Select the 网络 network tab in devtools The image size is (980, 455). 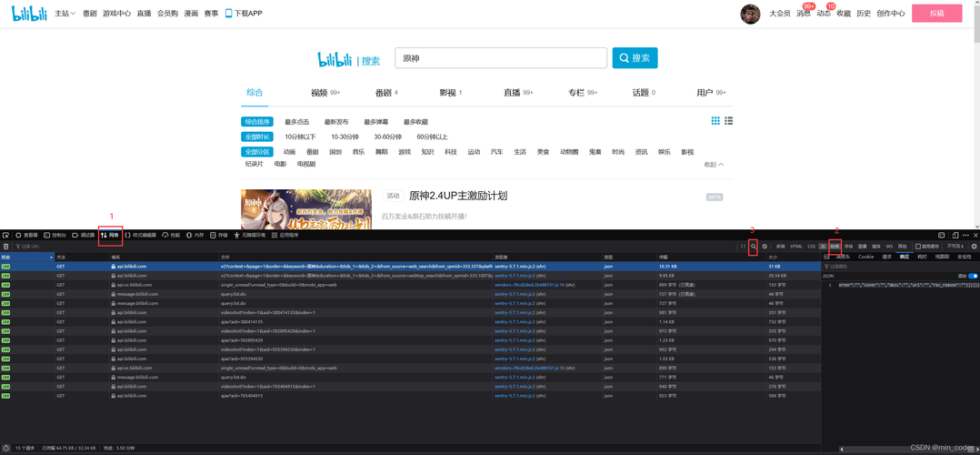109,236
